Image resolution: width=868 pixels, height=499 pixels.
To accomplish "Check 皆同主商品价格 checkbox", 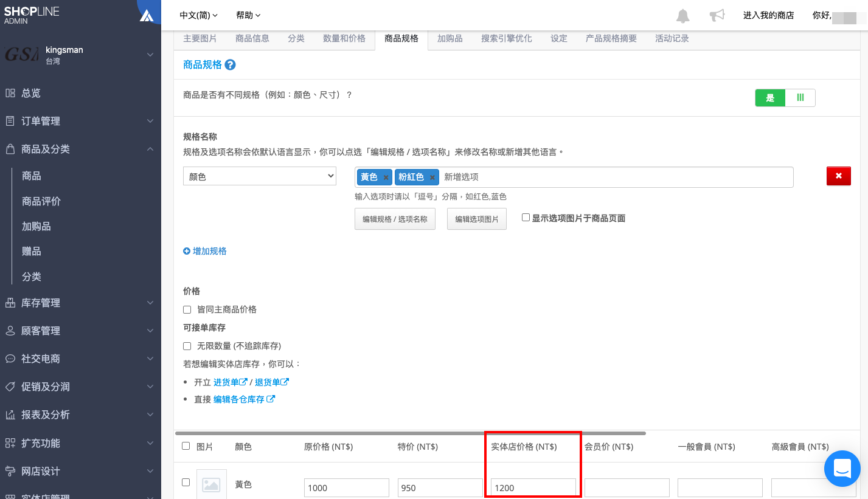I will tap(187, 309).
